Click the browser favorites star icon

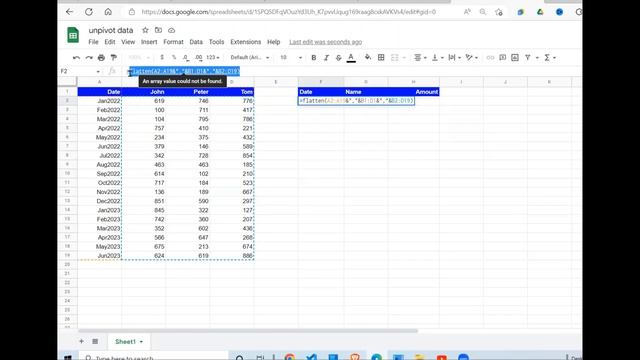point(498,12)
